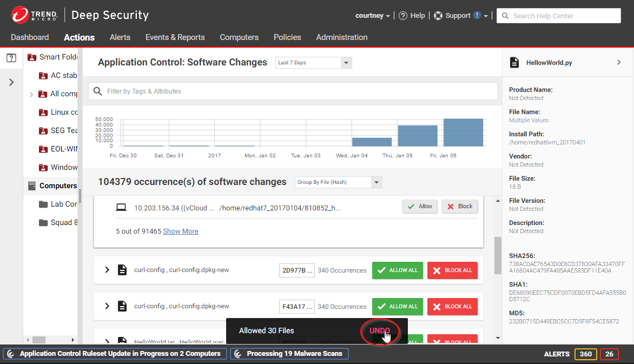634x364 pixels.
Task: Click the Computers group icon in sidebar
Action: (x=32, y=186)
